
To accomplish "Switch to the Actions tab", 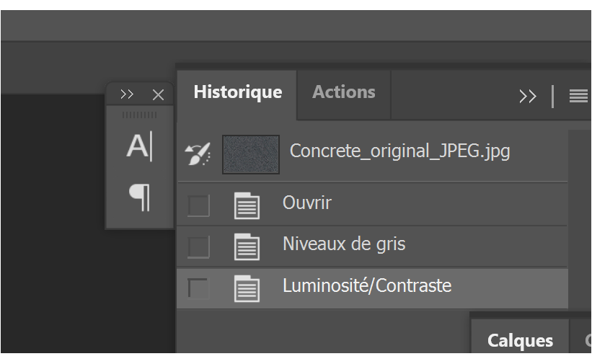I will [x=343, y=92].
